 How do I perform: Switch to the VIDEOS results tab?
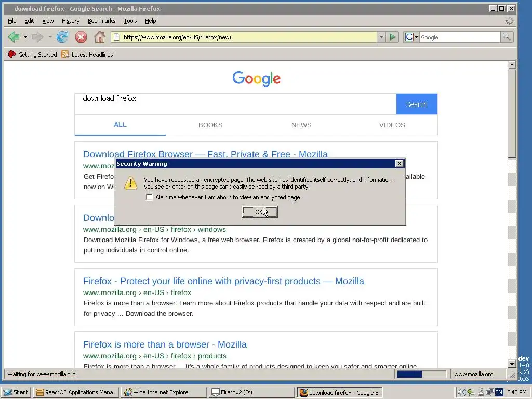click(392, 125)
